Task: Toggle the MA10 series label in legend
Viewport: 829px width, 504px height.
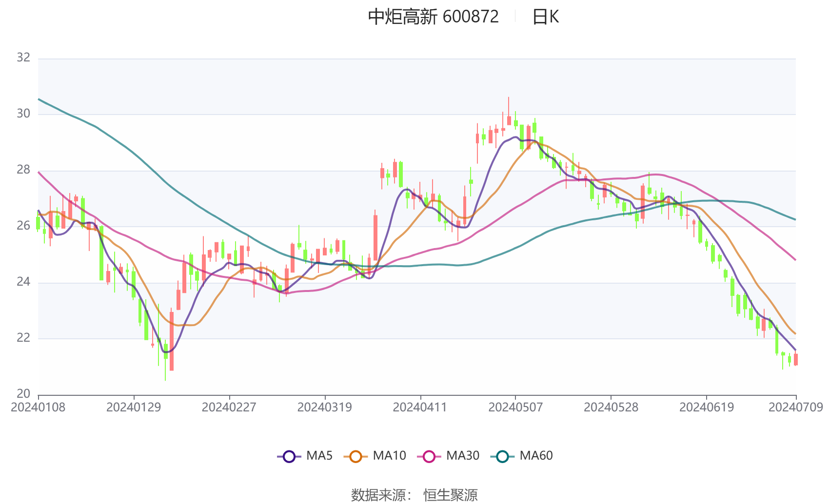Action: (x=389, y=456)
